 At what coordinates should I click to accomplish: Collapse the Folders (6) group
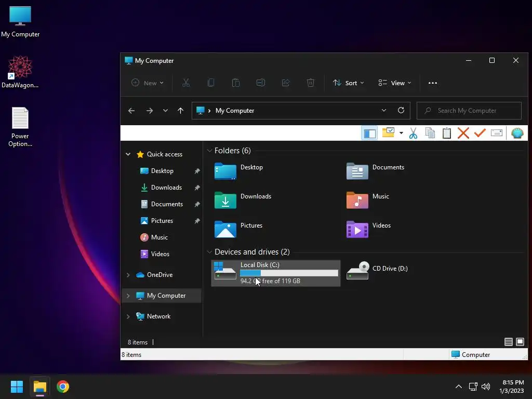pos(209,151)
